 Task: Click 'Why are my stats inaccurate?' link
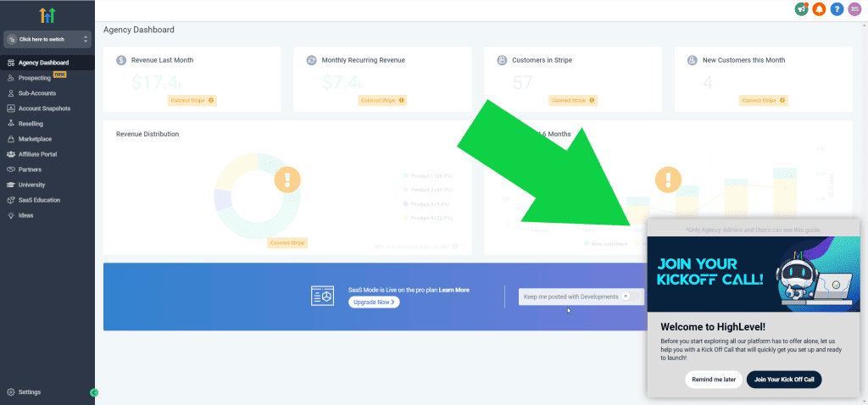pyautogui.click(x=412, y=247)
